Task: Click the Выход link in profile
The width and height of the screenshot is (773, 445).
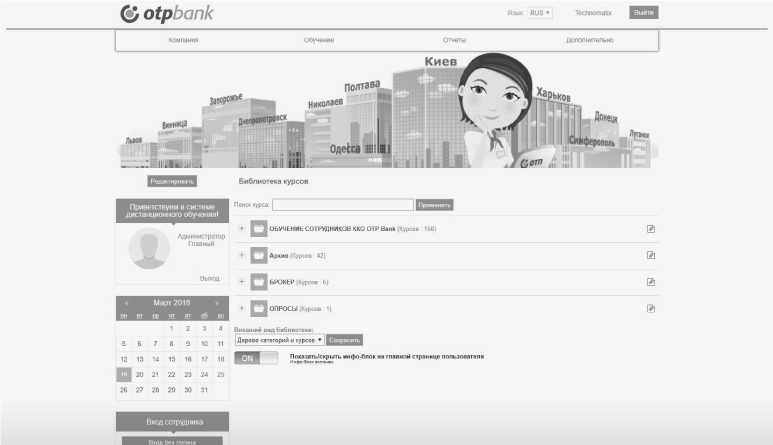Action: point(210,278)
